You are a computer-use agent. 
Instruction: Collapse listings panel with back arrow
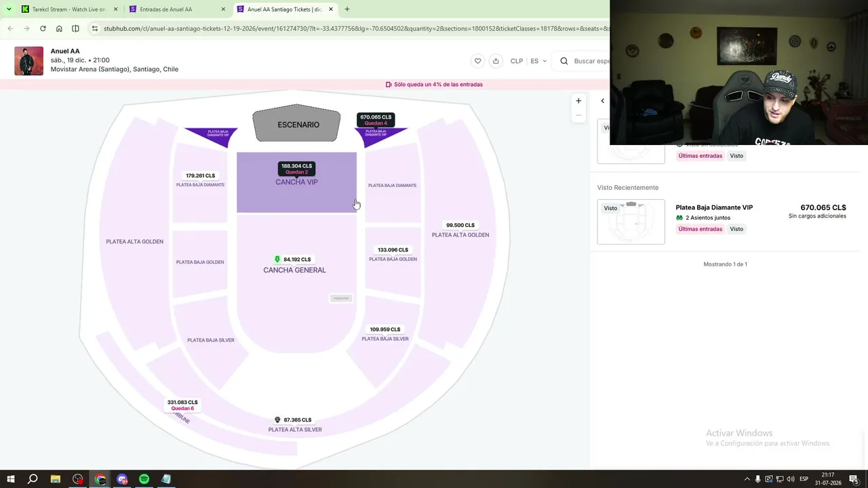tap(602, 101)
